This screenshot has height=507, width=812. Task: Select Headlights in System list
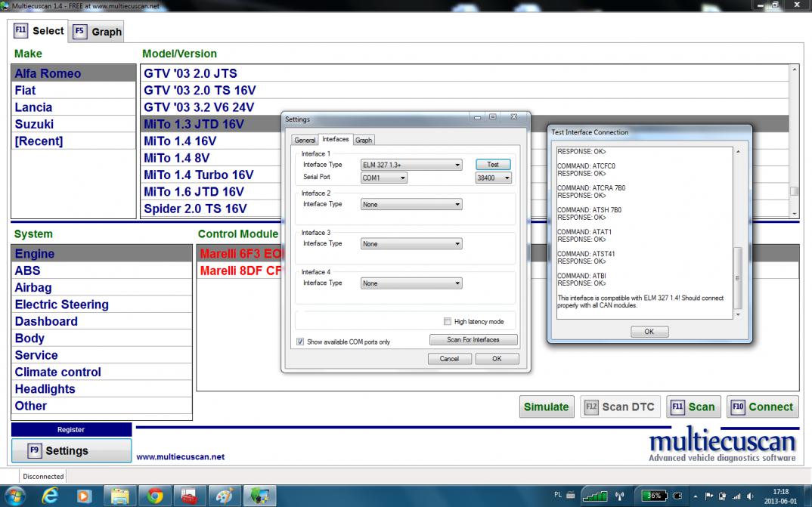pos(101,389)
